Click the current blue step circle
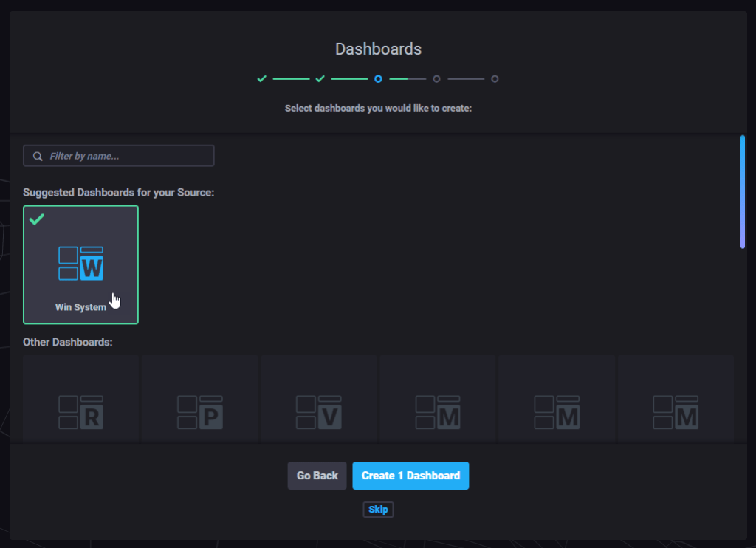This screenshot has height=548, width=756. (378, 78)
